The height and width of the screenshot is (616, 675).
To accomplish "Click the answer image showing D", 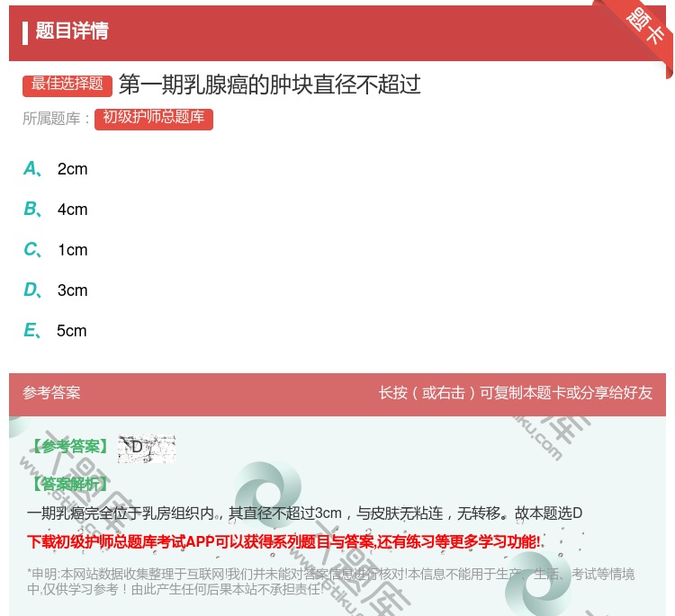I will [147, 449].
